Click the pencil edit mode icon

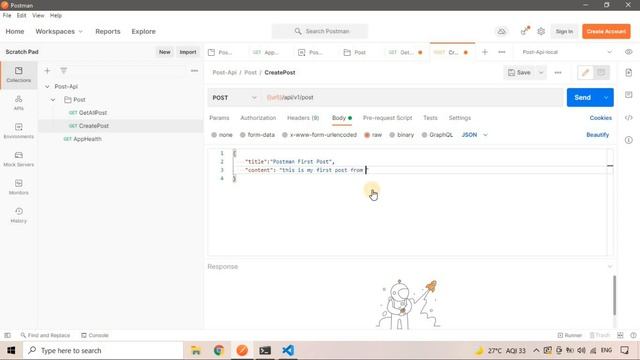pos(585,73)
